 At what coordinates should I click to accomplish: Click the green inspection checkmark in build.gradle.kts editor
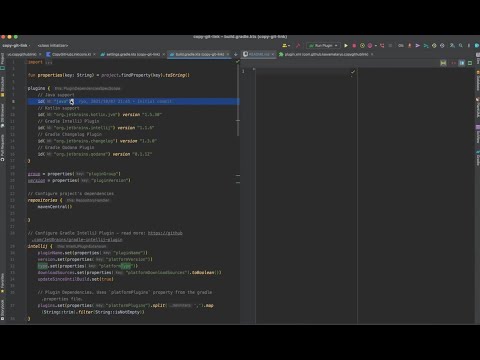pyautogui.click(x=237, y=62)
